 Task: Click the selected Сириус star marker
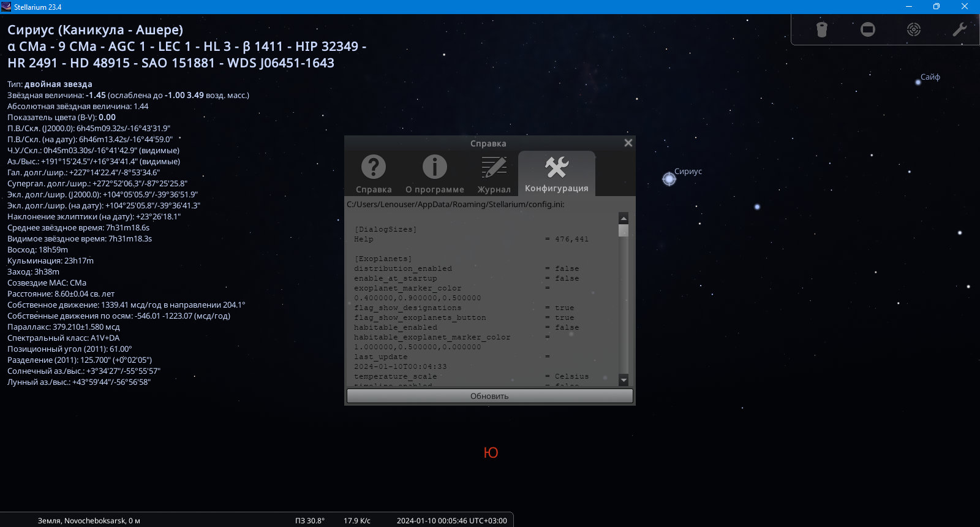669,179
